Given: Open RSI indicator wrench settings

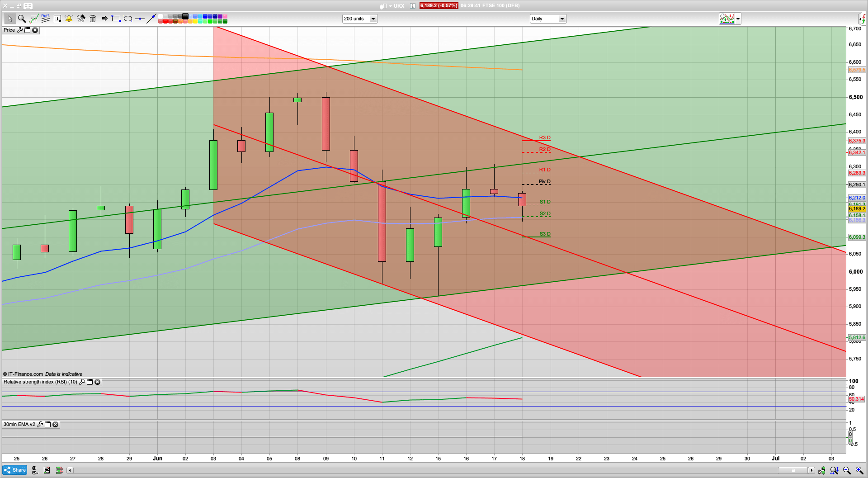Looking at the screenshot, I should click(x=82, y=382).
